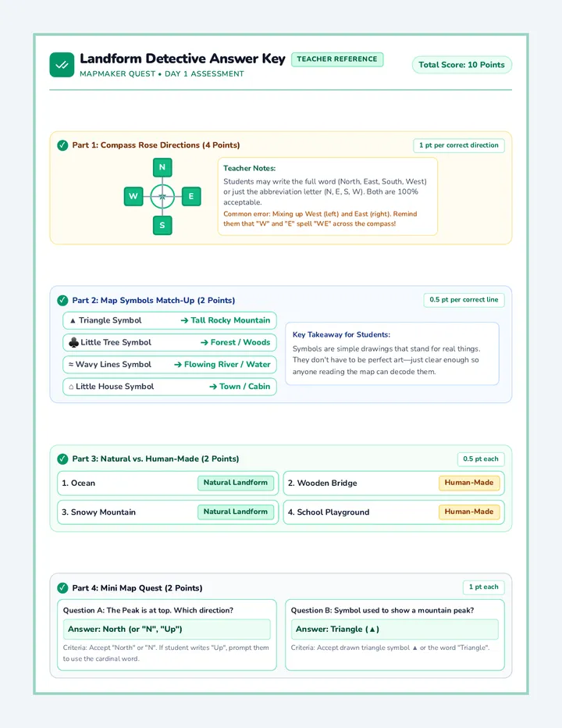Click the 2. Wooden Bridge item label
562x728 pixels.
click(x=322, y=484)
